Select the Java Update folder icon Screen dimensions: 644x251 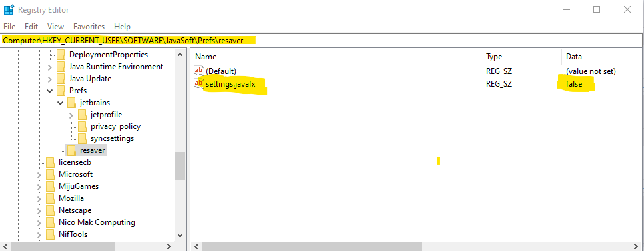tap(61, 79)
